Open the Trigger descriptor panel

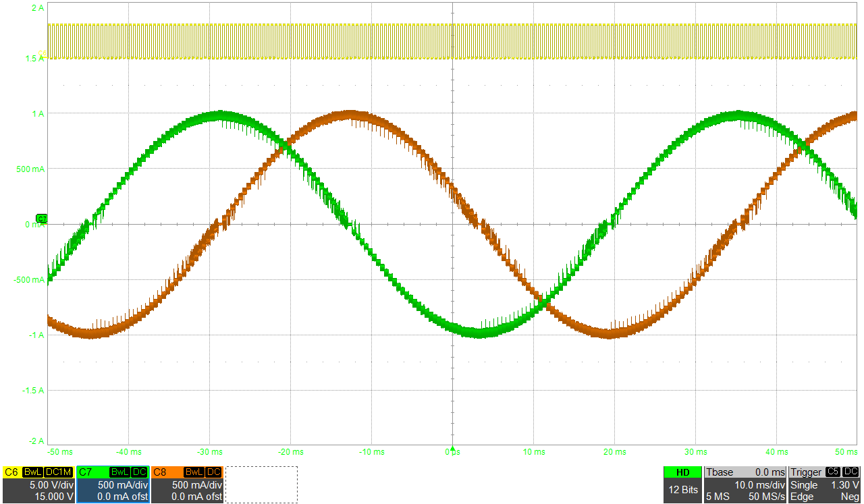tap(807, 472)
